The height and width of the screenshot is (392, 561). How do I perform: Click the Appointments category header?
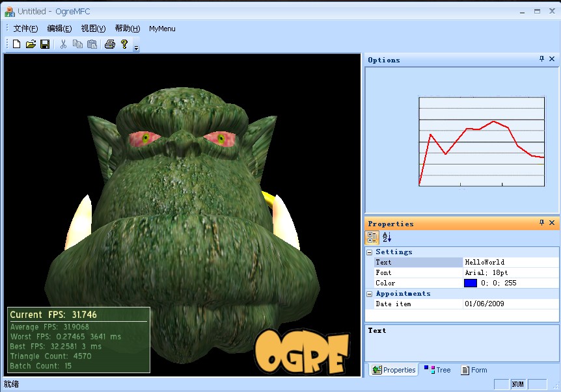(403, 293)
